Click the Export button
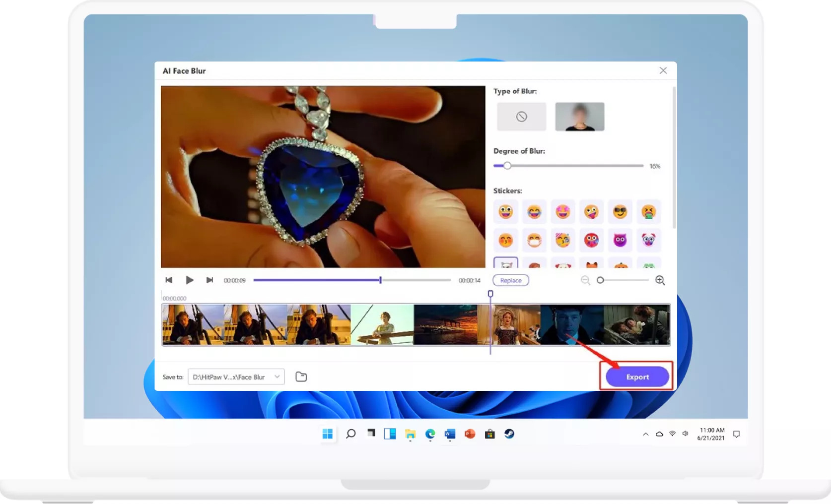 [x=636, y=377]
